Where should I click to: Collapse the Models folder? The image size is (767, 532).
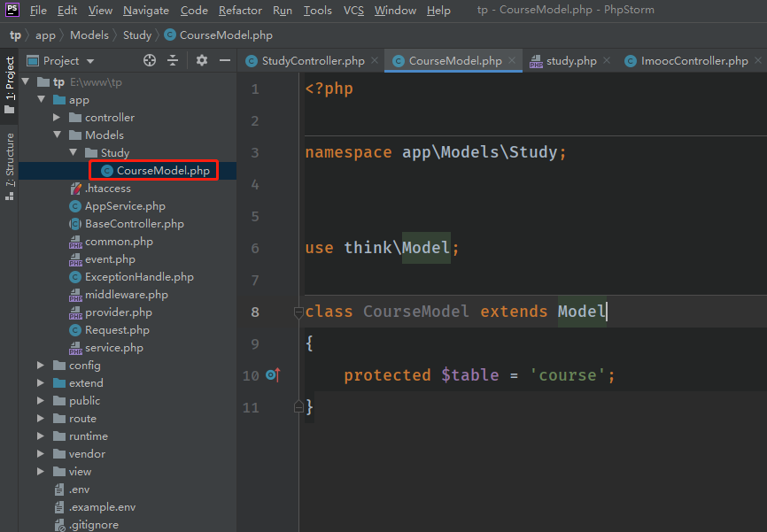tap(58, 135)
